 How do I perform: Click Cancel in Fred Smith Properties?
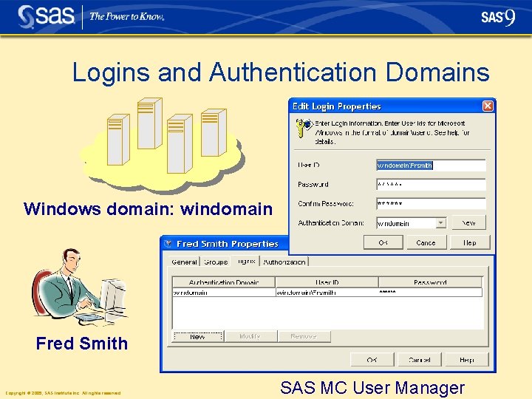pos(420,360)
